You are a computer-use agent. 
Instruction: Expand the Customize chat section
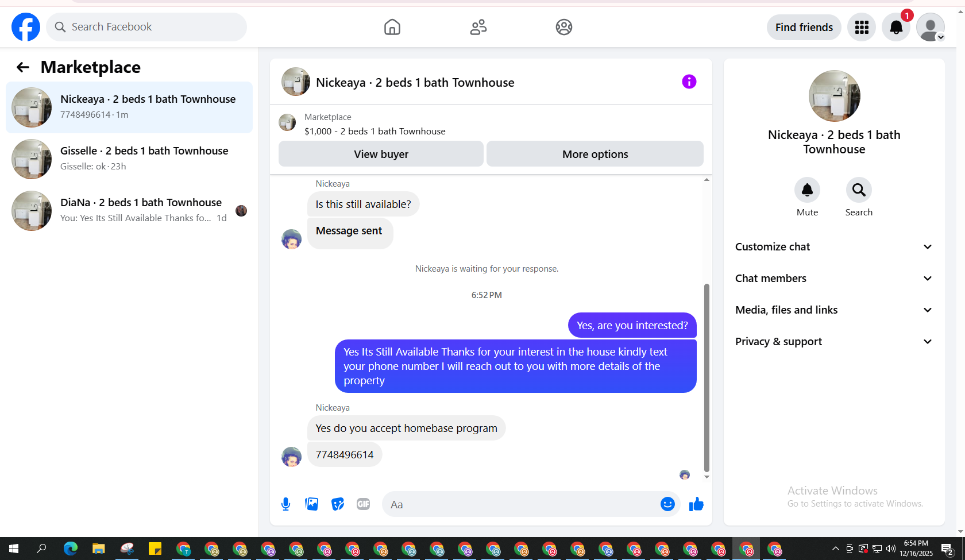pos(834,247)
